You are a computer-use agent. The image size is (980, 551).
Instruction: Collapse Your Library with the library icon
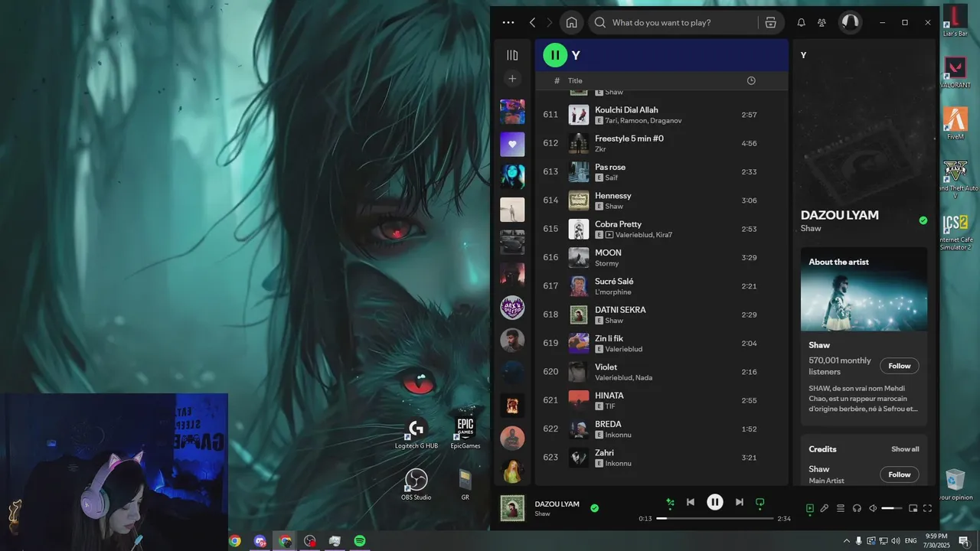[512, 55]
